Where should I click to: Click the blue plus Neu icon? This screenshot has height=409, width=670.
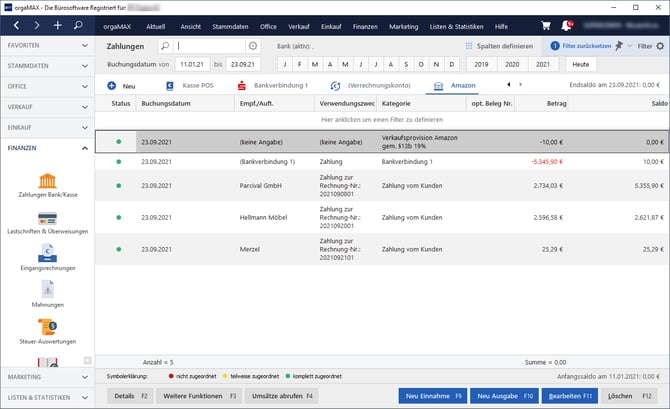pos(112,85)
